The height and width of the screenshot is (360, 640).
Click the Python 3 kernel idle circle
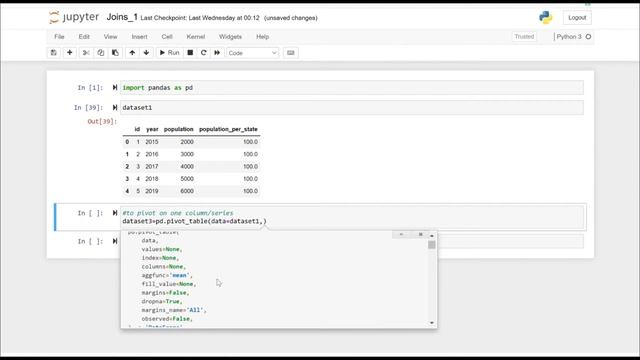click(588, 37)
